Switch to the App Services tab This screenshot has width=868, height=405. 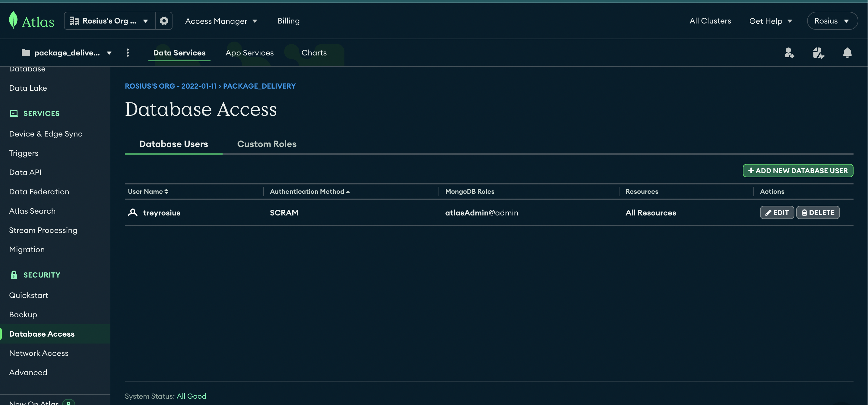[249, 53]
